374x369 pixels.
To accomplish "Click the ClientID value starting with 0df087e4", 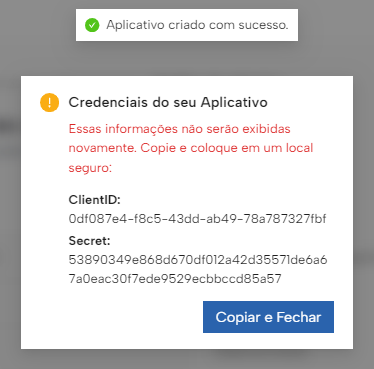I will pos(197,219).
